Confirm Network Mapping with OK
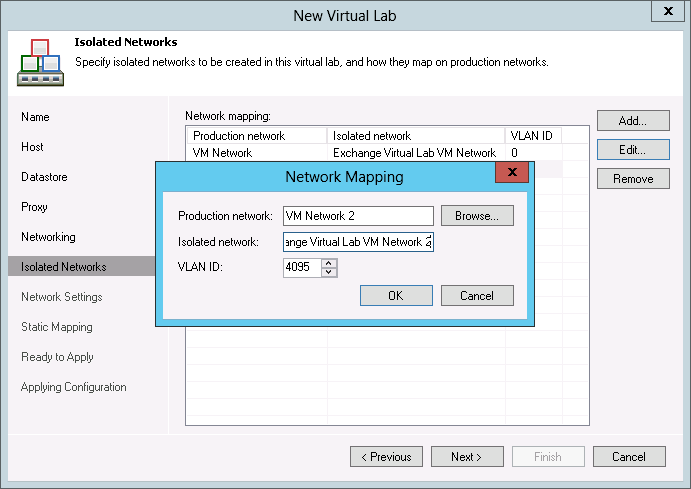 [x=396, y=296]
